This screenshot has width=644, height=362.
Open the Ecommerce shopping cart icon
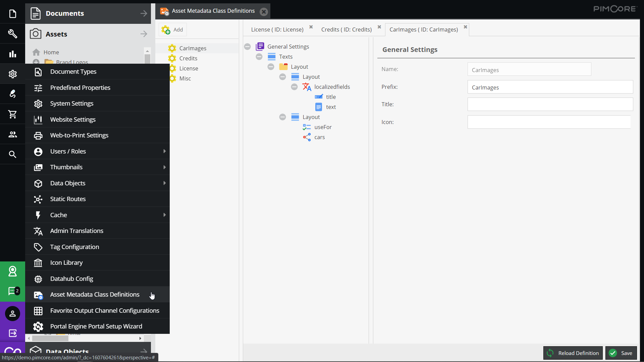12,114
